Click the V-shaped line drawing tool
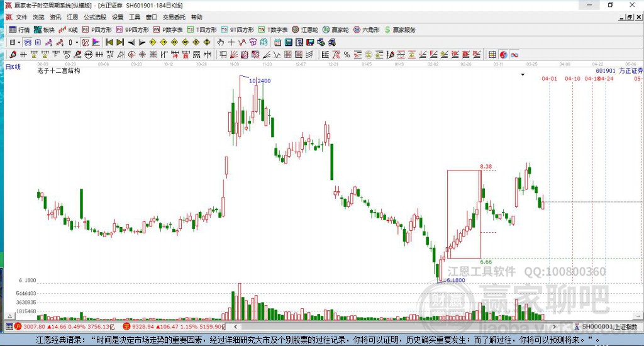 [x=277, y=55]
